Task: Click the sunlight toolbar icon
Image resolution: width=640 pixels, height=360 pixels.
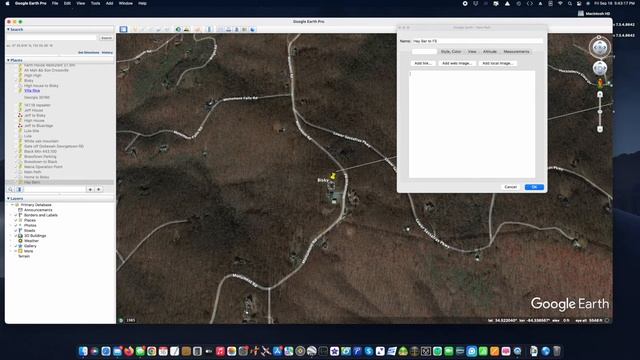Action: point(187,29)
